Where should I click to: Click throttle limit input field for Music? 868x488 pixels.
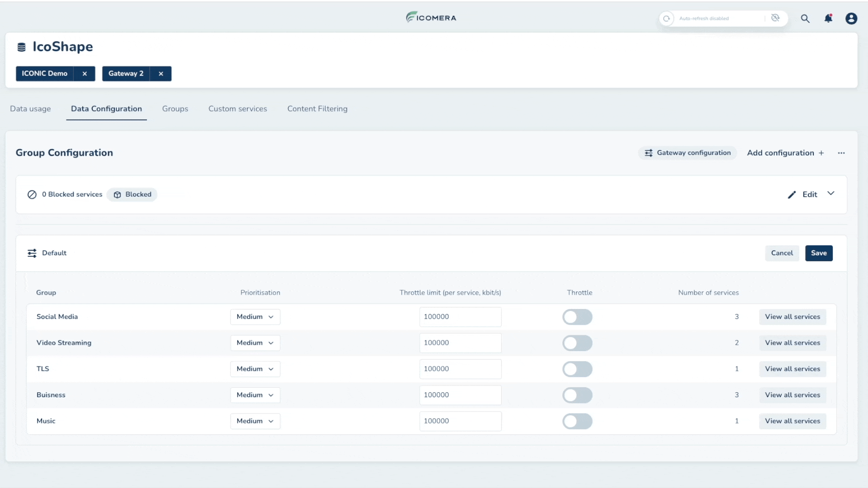459,421
